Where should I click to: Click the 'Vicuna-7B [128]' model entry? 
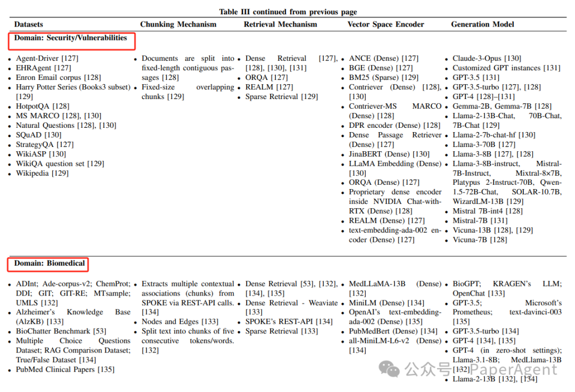click(x=480, y=240)
